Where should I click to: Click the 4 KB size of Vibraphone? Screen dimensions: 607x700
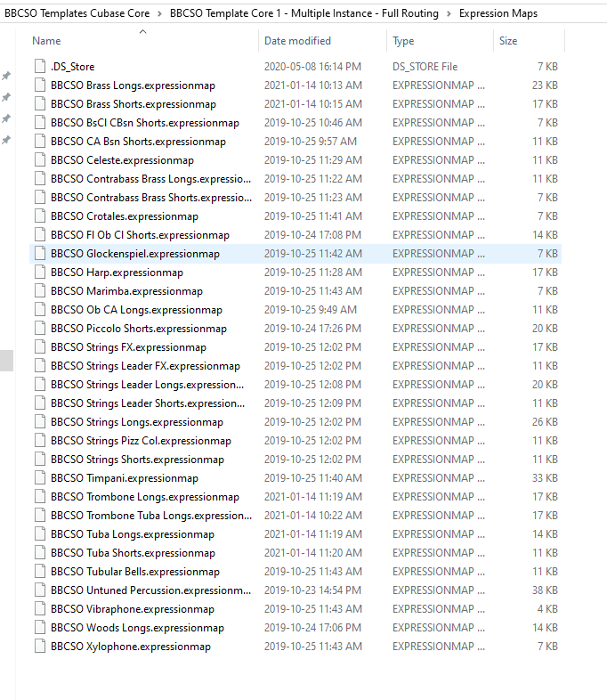[547, 609]
